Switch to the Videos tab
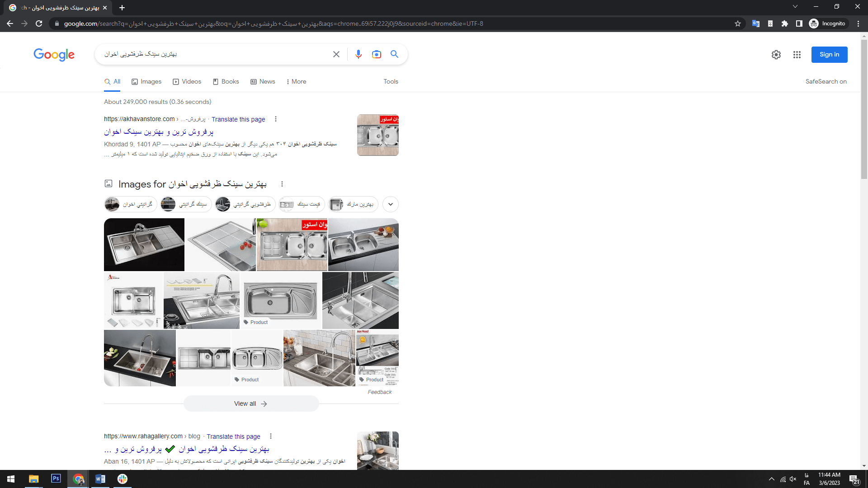This screenshot has width=868, height=488. (187, 82)
